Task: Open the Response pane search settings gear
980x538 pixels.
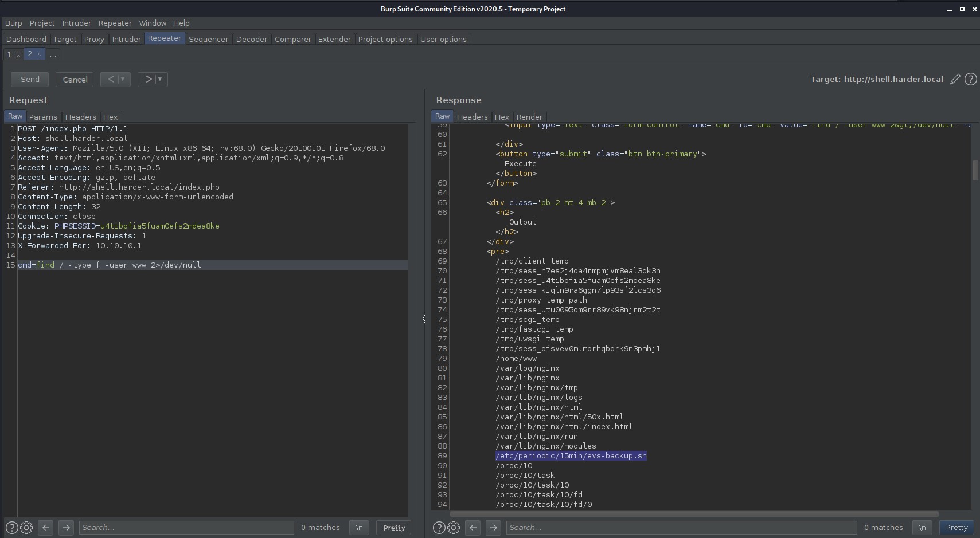Action: [x=454, y=528]
